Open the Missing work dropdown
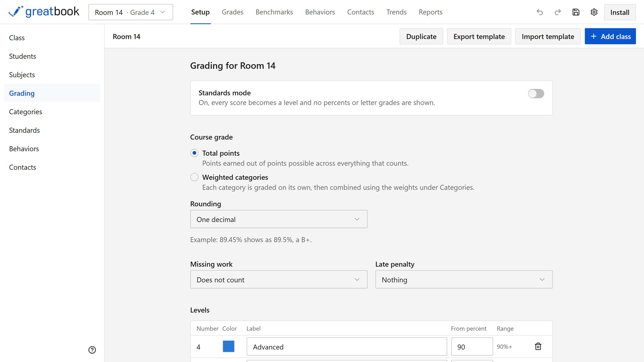The height and width of the screenshot is (362, 644). point(279,279)
